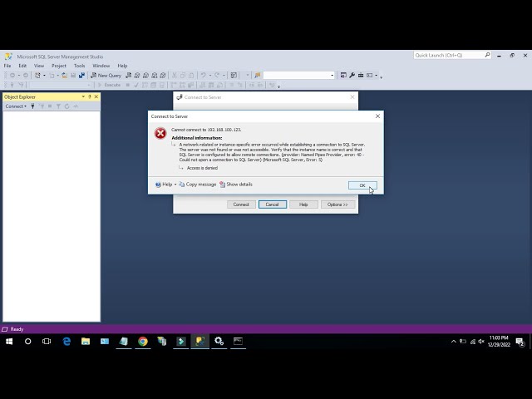Viewport: 532px width, 399px height.
Task: Click the Filter icon in Object Explorer
Action: pyautogui.click(x=58, y=106)
